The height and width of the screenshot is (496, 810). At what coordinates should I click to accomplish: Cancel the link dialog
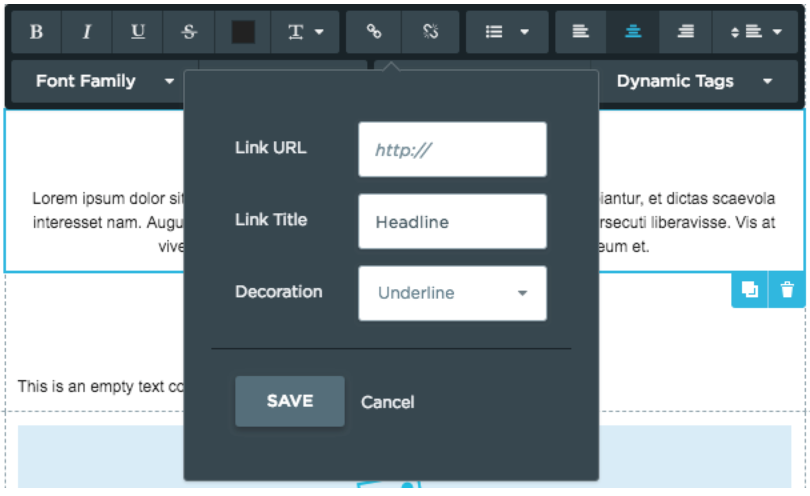(387, 402)
